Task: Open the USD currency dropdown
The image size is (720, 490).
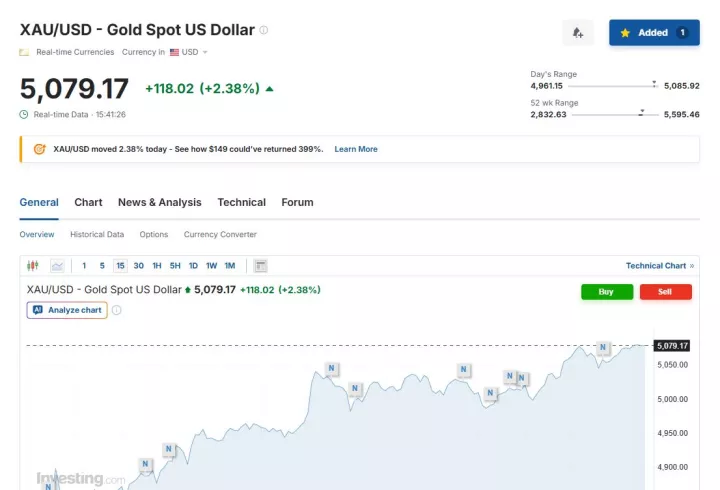Action: click(189, 52)
